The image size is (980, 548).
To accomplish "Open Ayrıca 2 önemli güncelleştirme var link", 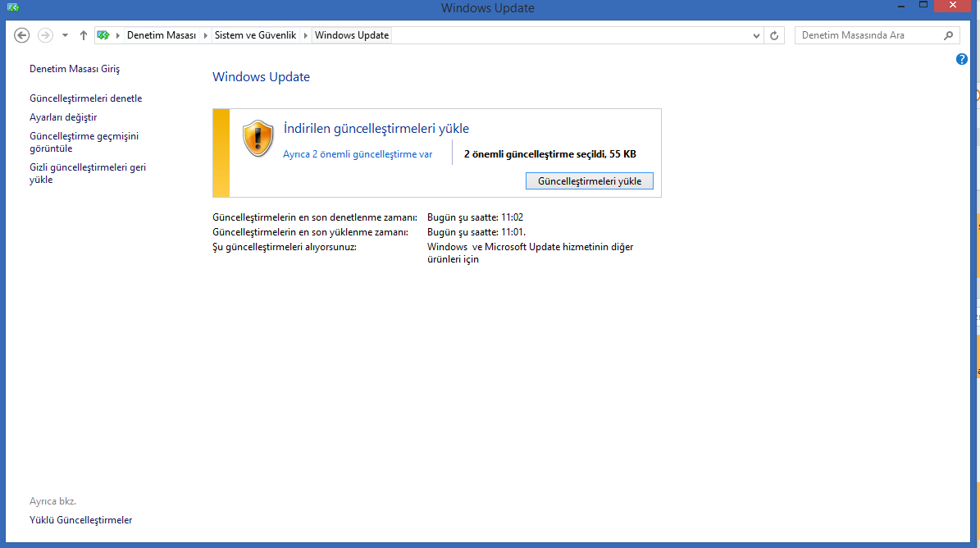I will pos(358,154).
